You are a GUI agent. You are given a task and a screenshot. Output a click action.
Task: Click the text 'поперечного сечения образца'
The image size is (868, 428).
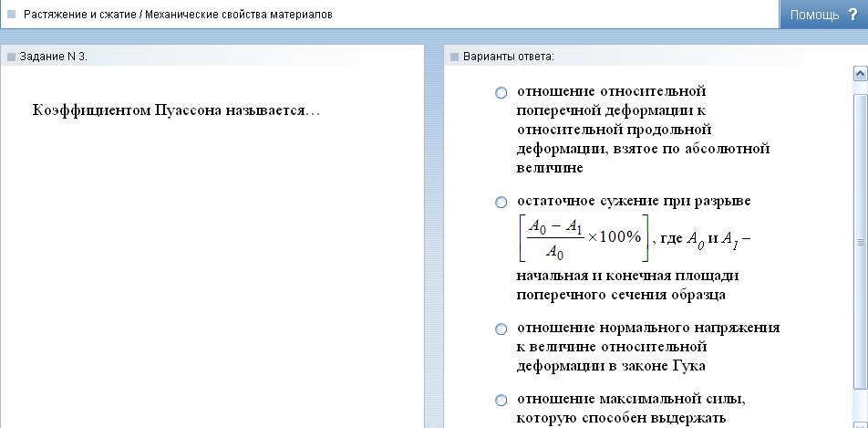pyautogui.click(x=621, y=295)
